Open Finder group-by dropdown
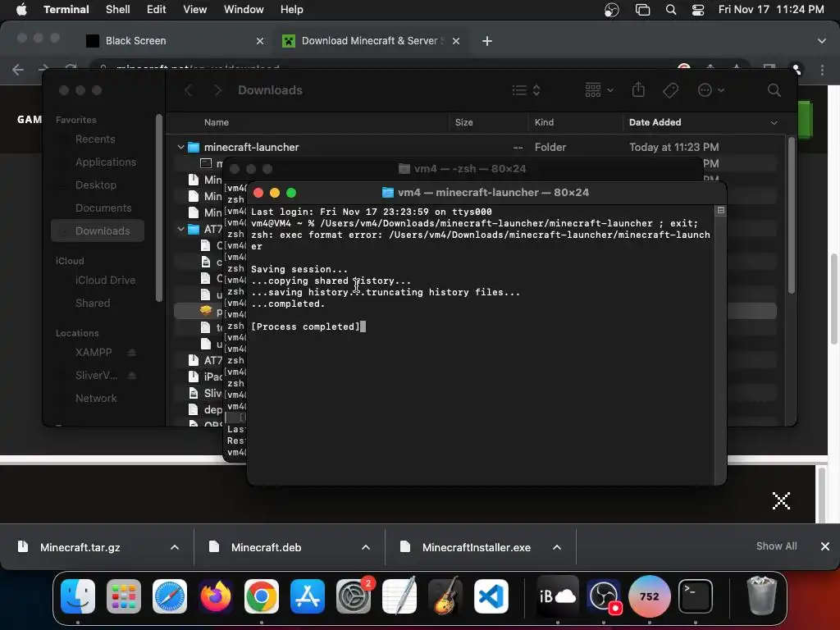This screenshot has height=630, width=840. coord(599,90)
